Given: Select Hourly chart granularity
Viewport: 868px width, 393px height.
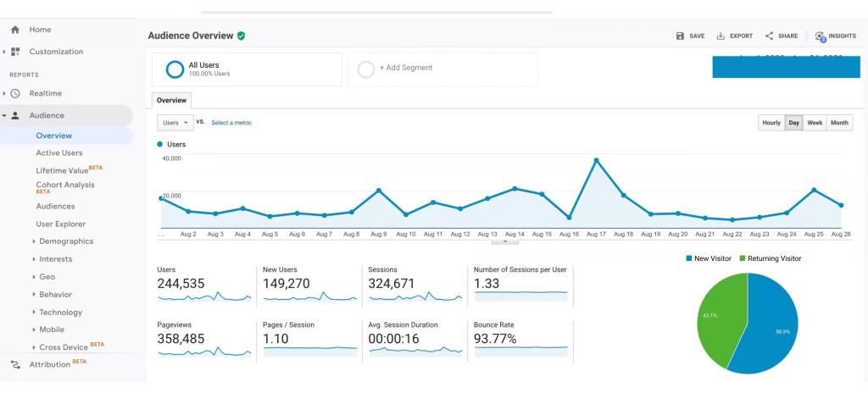Looking at the screenshot, I should tap(771, 123).
